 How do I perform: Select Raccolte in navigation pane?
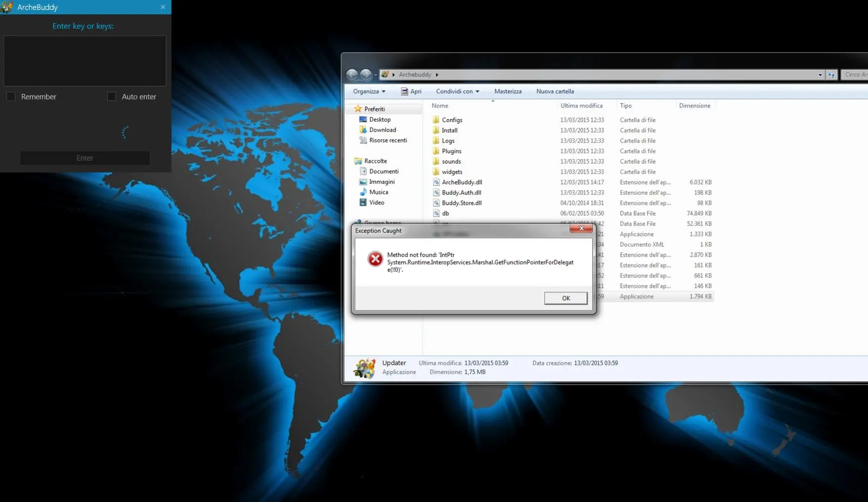376,161
